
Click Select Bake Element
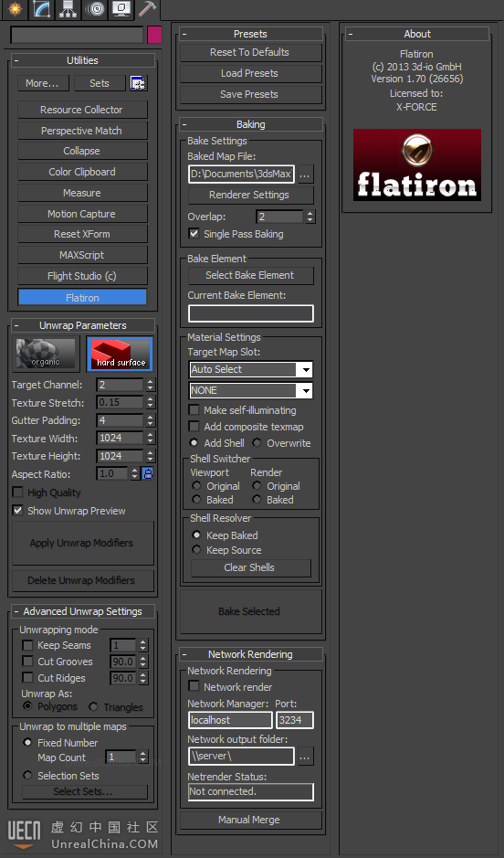pyautogui.click(x=251, y=275)
